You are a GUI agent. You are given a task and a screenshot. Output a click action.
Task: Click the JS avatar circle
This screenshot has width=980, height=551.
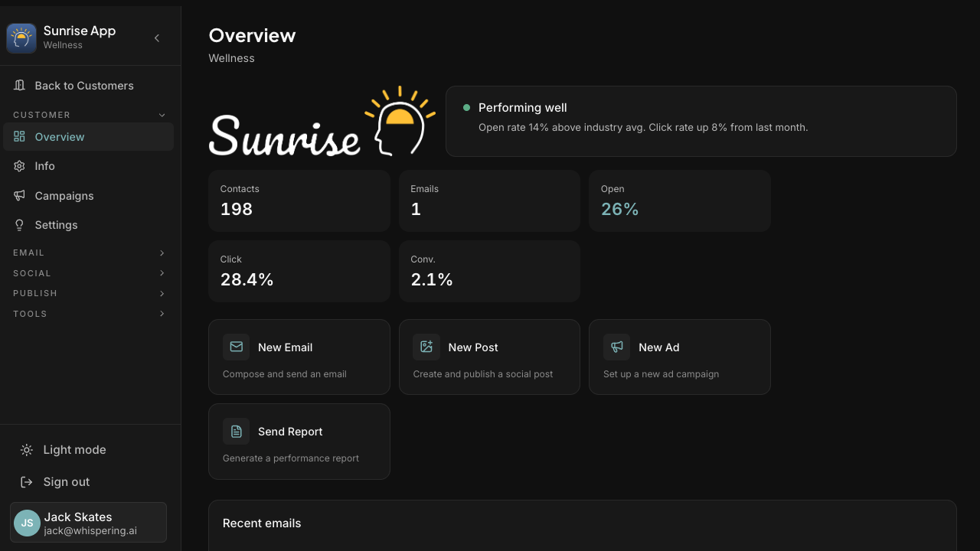pos(27,523)
